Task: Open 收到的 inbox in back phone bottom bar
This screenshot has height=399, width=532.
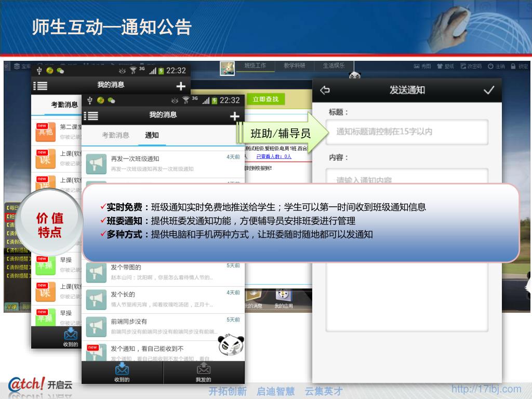Action: tap(71, 337)
